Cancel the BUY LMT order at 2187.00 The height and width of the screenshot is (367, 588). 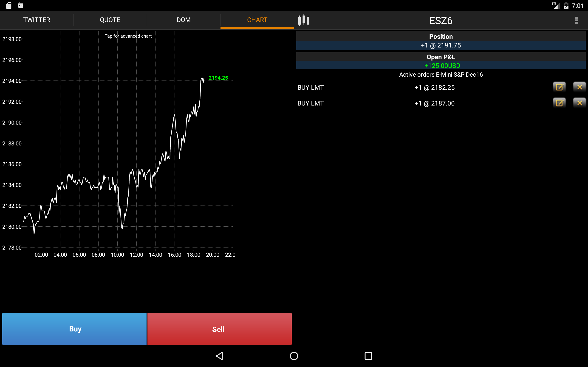579,103
